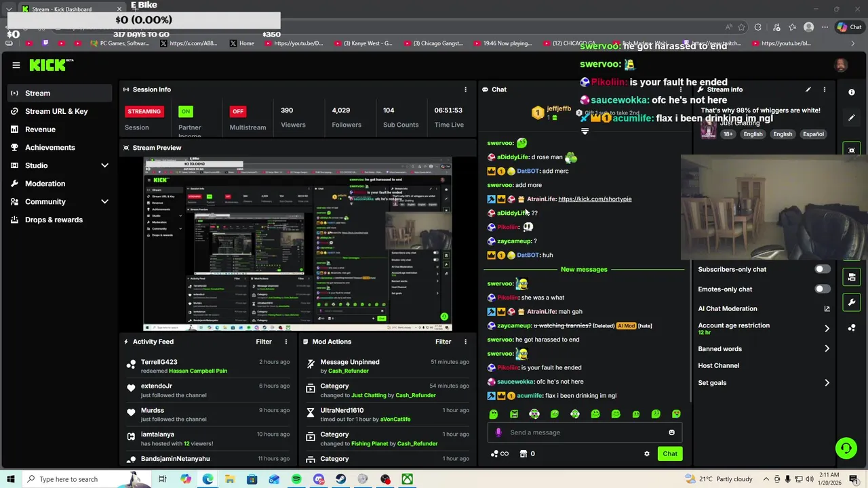The image size is (868, 488).
Task: Expand the Community sidebar section
Action: coord(104,201)
